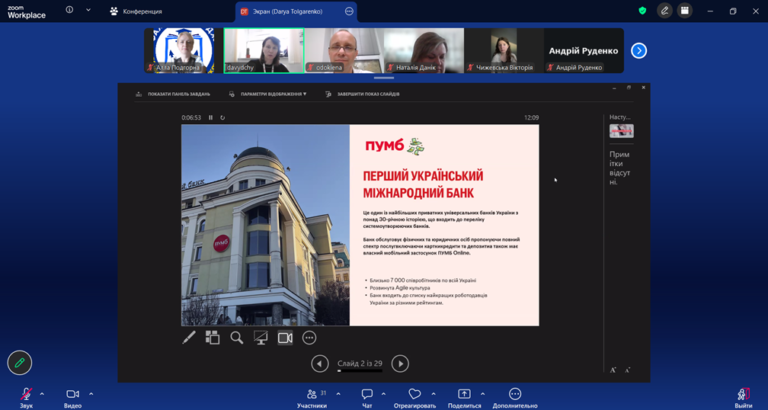Click the green annotation pencil floating button

coord(20,363)
